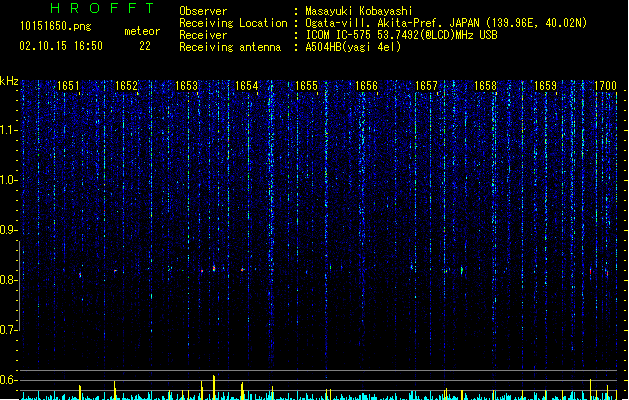Click the 1700 time marker
This screenshot has width=629, height=400.
605,86
